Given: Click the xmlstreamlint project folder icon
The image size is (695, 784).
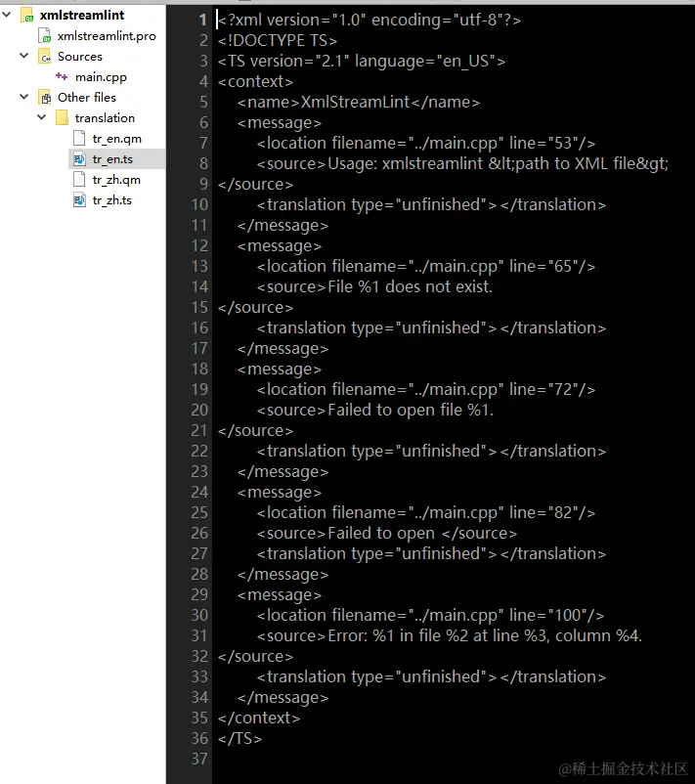Looking at the screenshot, I should pos(27,16).
